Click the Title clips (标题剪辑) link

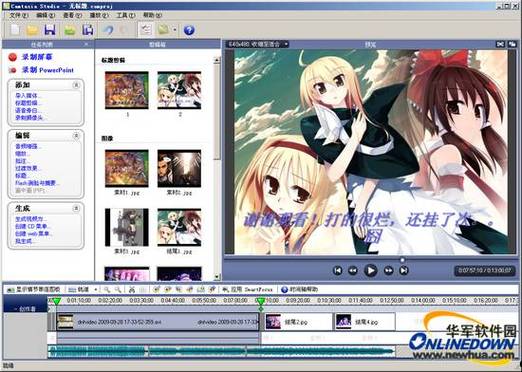point(28,103)
